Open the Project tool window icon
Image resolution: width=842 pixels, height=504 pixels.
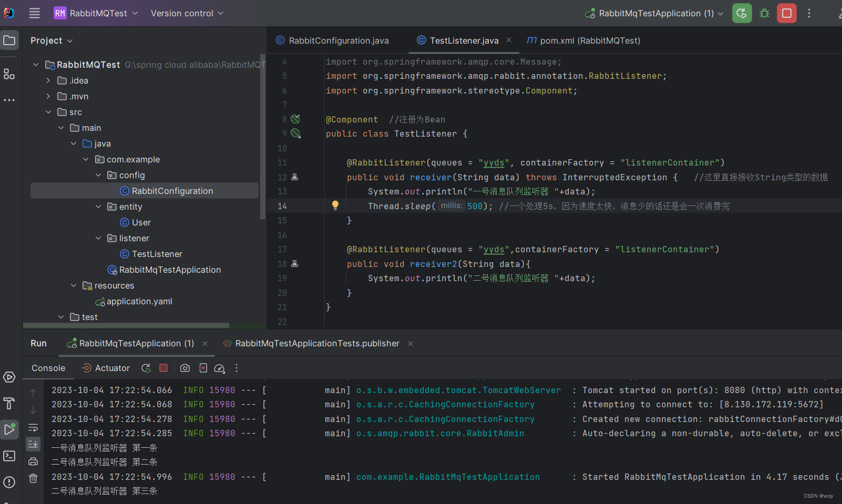pos(9,40)
